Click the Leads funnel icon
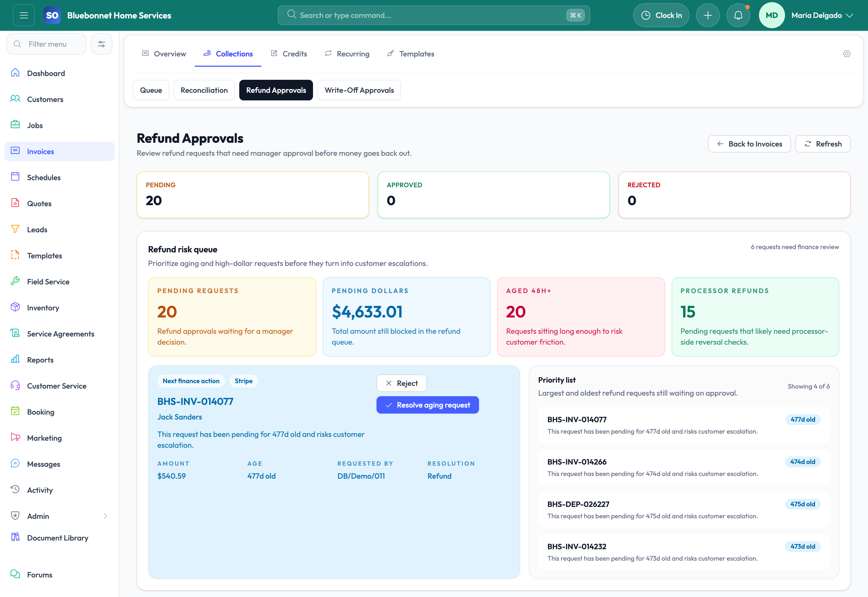The image size is (868, 597). pyautogui.click(x=15, y=229)
